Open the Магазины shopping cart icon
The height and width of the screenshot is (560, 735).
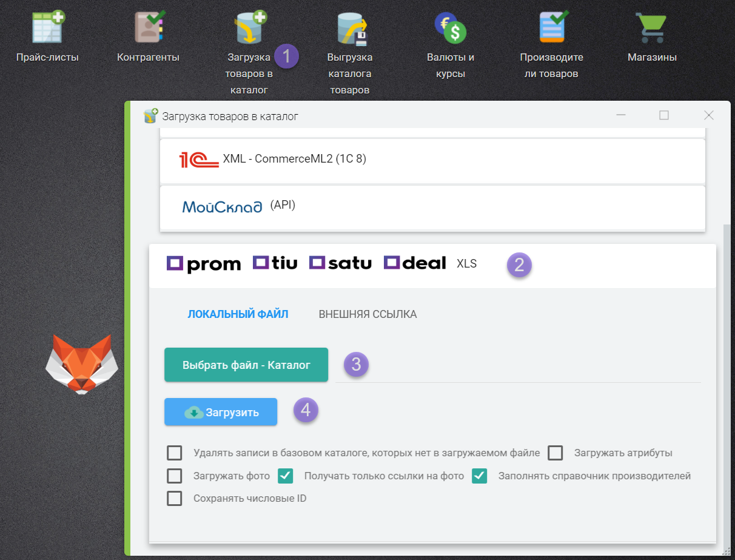tap(651, 28)
